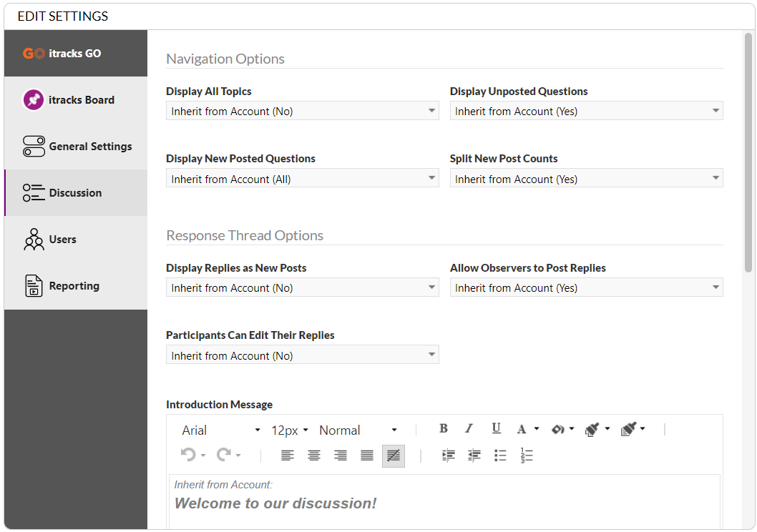The height and width of the screenshot is (532, 757).
Task: Toggle italic text formatting
Action: click(469, 428)
